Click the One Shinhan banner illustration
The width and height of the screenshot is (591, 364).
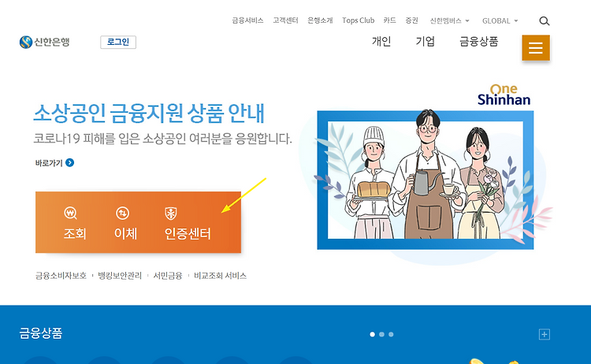point(426,173)
